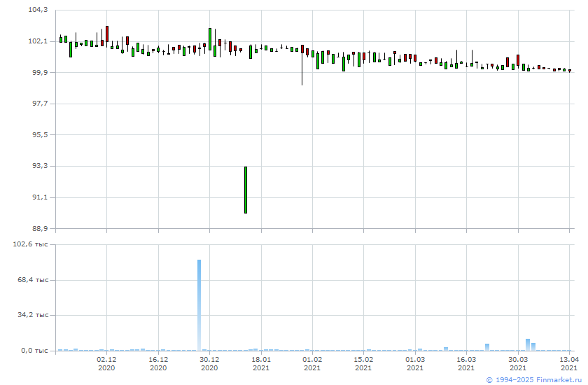Click date label 01.03 2021
This screenshot has width=588, height=385.
pos(415,363)
